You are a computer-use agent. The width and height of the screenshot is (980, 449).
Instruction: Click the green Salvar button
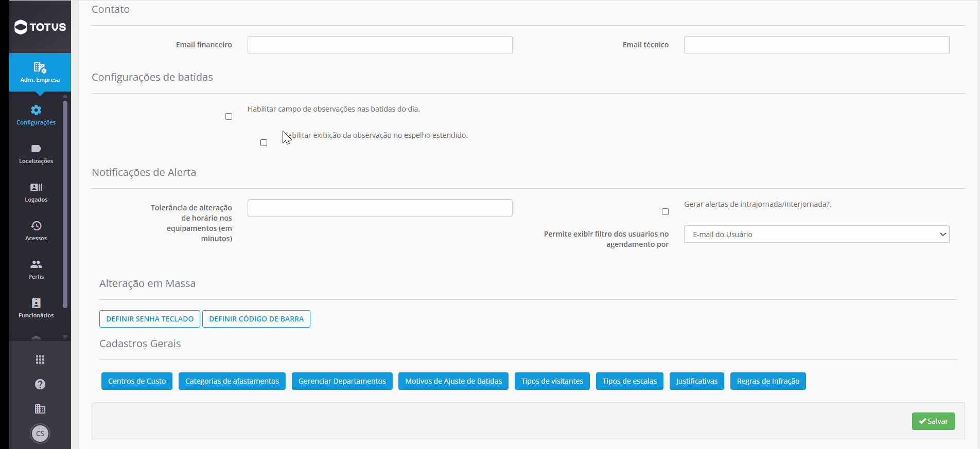(933, 421)
